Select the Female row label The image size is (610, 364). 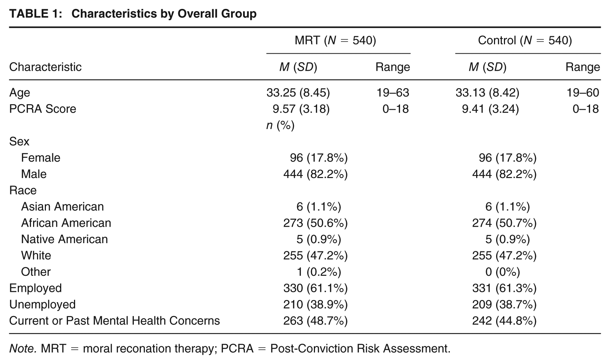(x=41, y=157)
